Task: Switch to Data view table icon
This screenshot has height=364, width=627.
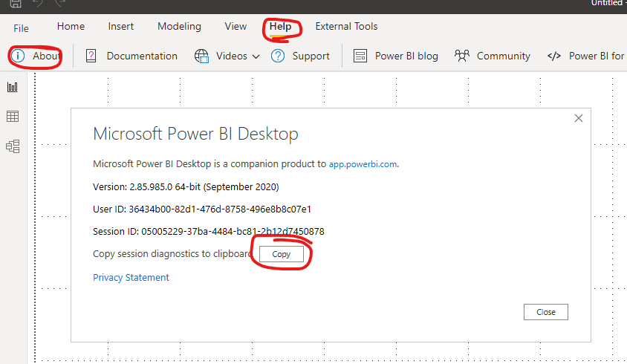Action: (x=13, y=117)
